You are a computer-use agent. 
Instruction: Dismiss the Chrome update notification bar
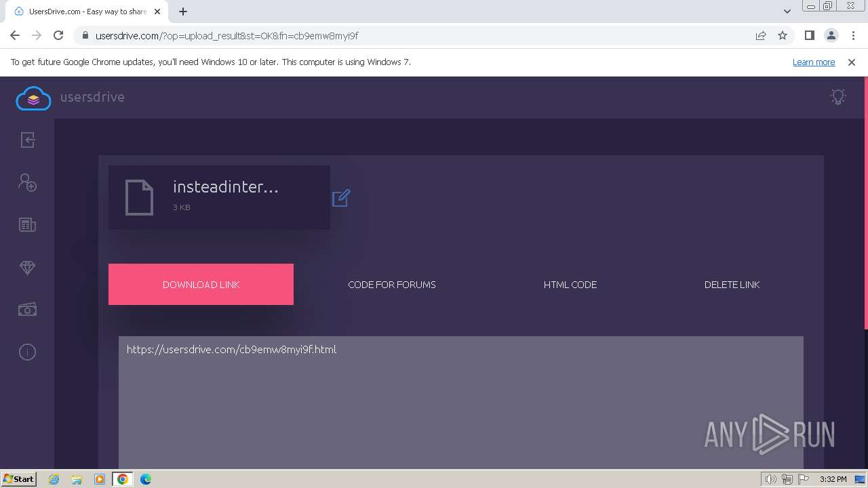852,62
